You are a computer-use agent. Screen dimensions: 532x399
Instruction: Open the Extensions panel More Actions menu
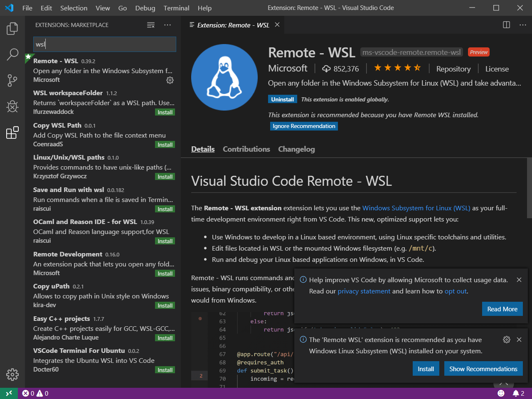[x=167, y=25]
